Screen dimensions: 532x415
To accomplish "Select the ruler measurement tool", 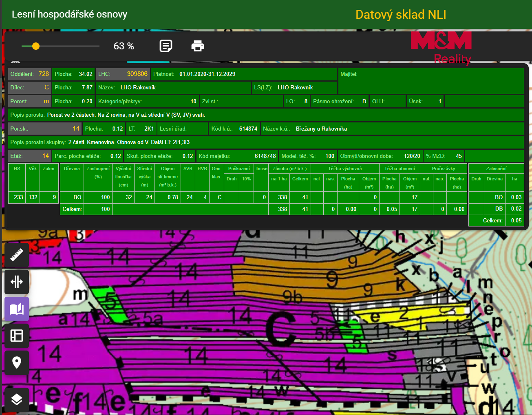I will coord(17,255).
